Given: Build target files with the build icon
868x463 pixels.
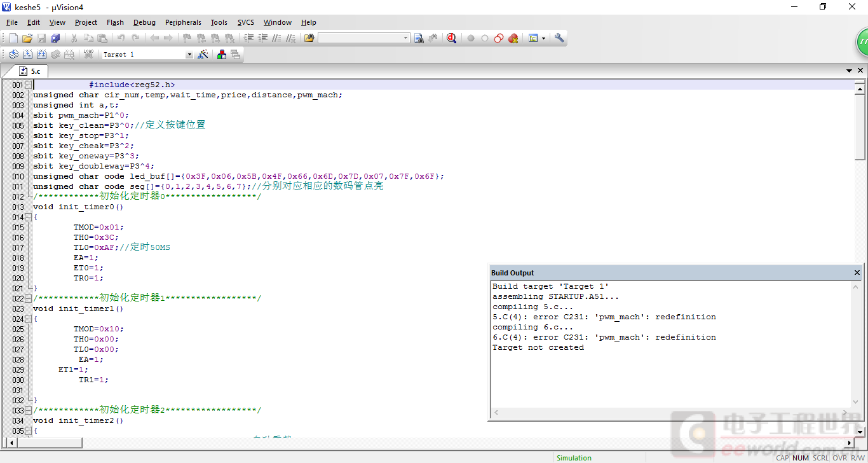Looking at the screenshot, I should pyautogui.click(x=27, y=55).
